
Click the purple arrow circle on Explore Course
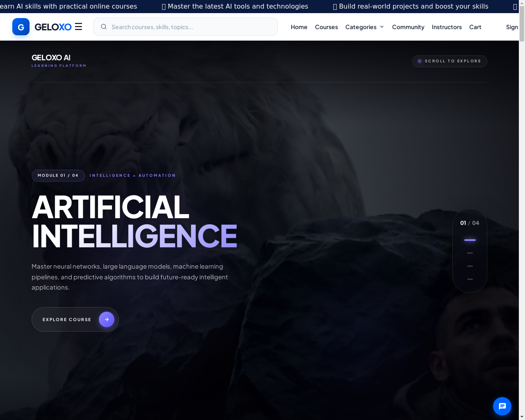pyautogui.click(x=107, y=320)
